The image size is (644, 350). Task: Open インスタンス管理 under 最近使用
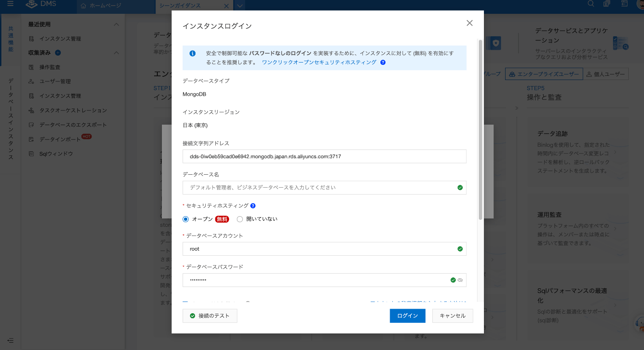pyautogui.click(x=60, y=39)
